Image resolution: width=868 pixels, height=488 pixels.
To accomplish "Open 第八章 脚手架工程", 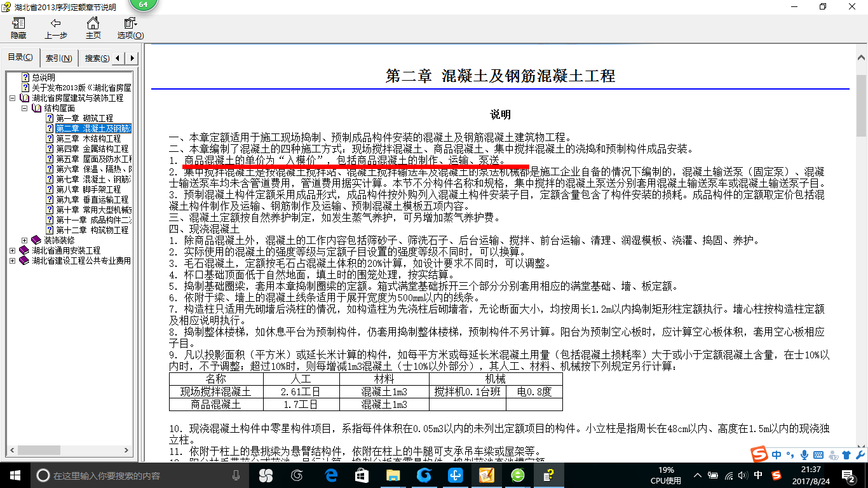I will click(x=88, y=189).
